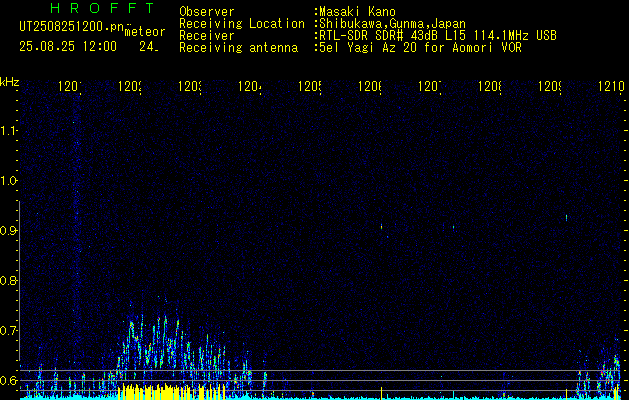Click the count value "24." beside the date
The height and width of the screenshot is (400, 629).
tap(149, 47)
